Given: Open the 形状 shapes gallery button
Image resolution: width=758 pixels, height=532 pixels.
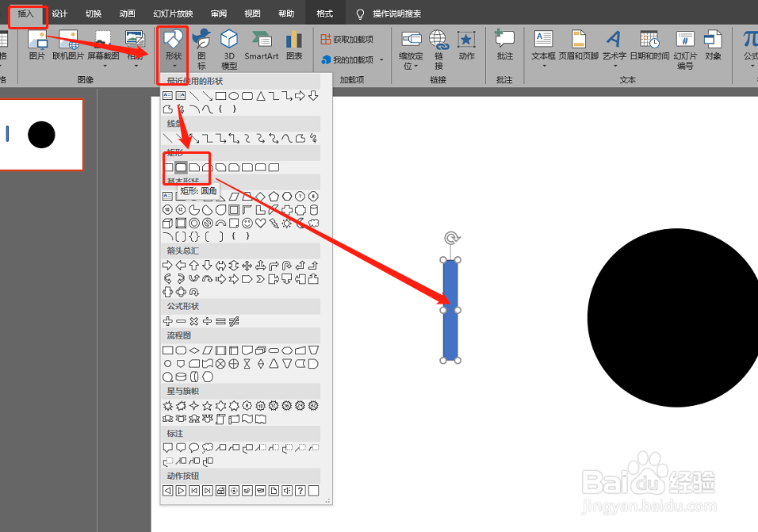Looking at the screenshot, I should pos(174,48).
